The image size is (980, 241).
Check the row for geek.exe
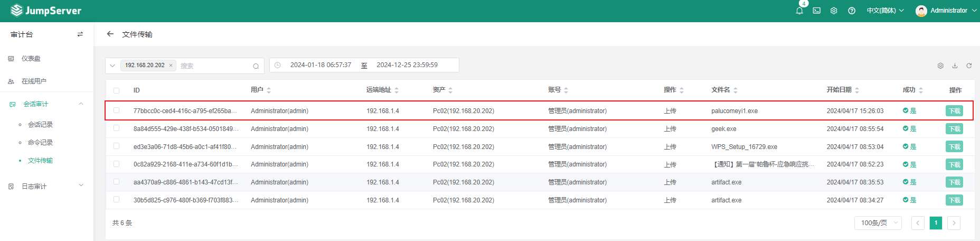click(117, 128)
